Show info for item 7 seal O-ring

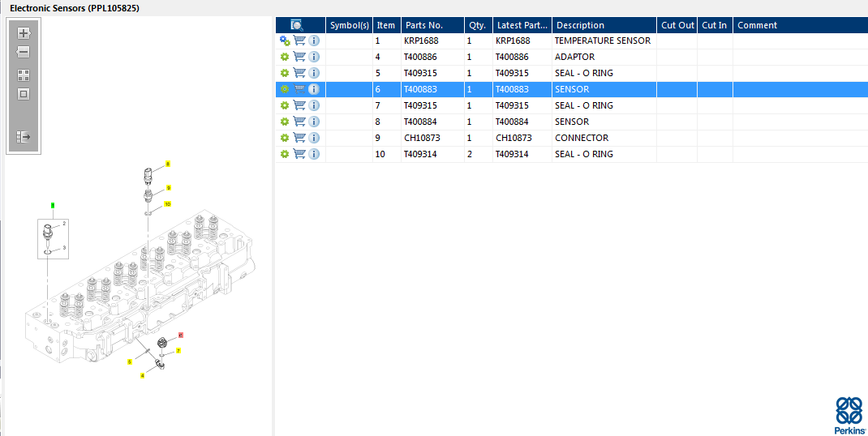314,105
